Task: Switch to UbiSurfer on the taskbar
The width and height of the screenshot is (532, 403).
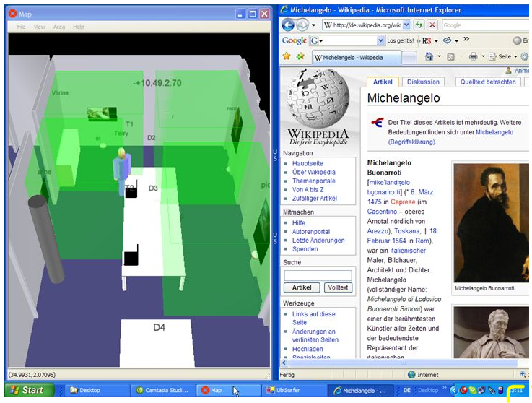Action: pos(294,391)
